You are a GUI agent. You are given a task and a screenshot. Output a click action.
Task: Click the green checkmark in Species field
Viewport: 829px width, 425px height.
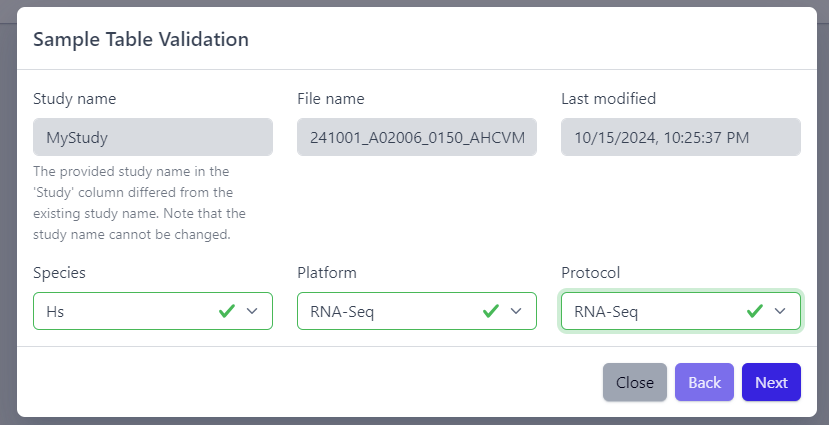tap(227, 311)
